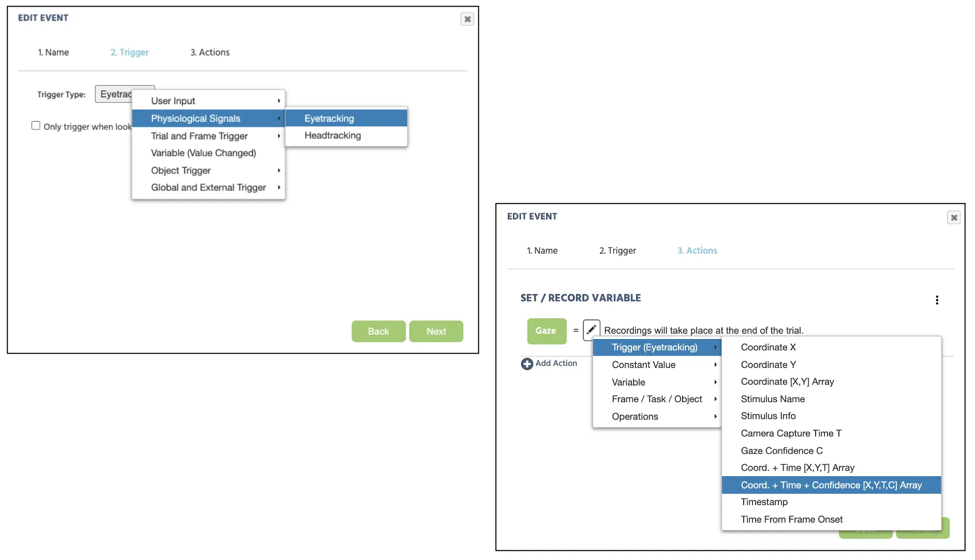975x560 pixels.
Task: Expand the Operations submenu
Action: (x=657, y=417)
